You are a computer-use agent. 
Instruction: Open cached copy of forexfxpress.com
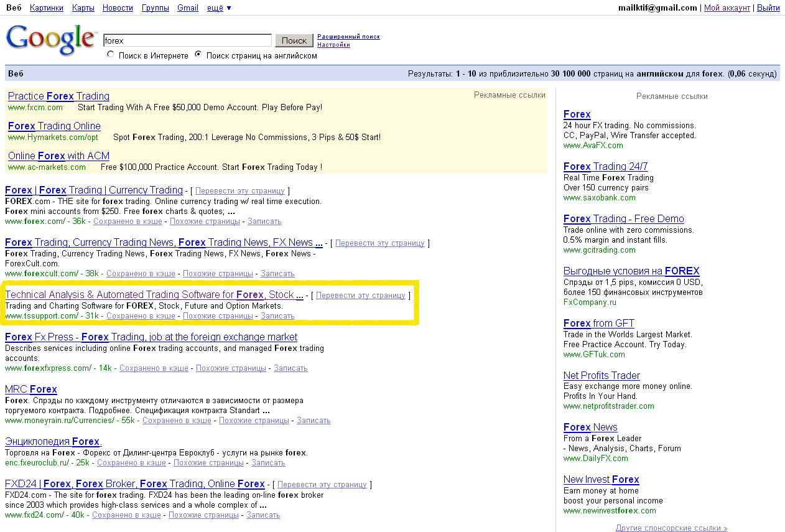(x=154, y=368)
